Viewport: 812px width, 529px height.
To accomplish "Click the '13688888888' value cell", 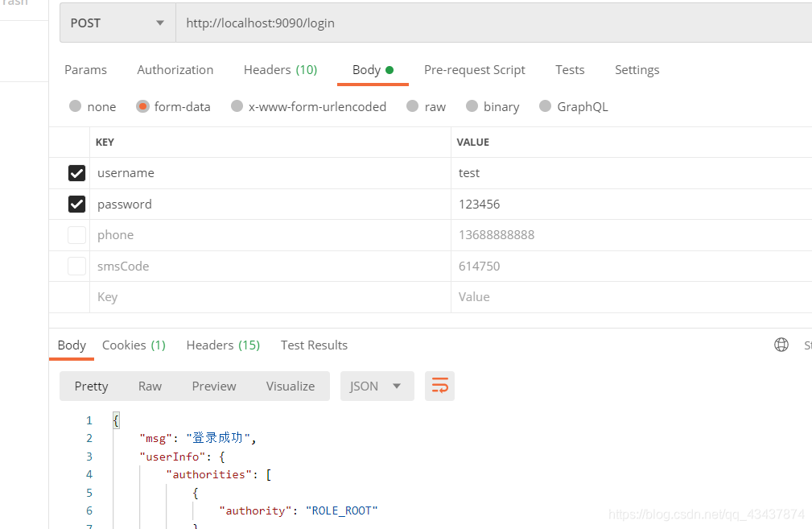I will [x=631, y=235].
